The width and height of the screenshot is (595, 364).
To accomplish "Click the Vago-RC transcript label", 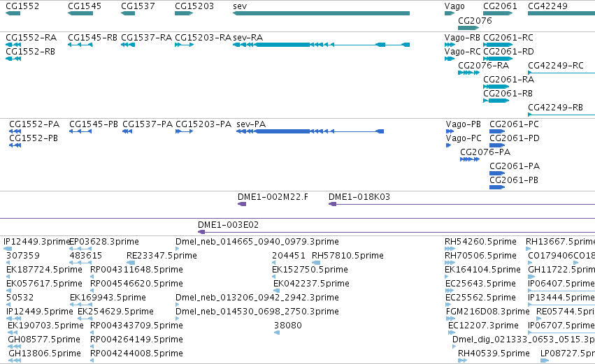I will point(462,52).
